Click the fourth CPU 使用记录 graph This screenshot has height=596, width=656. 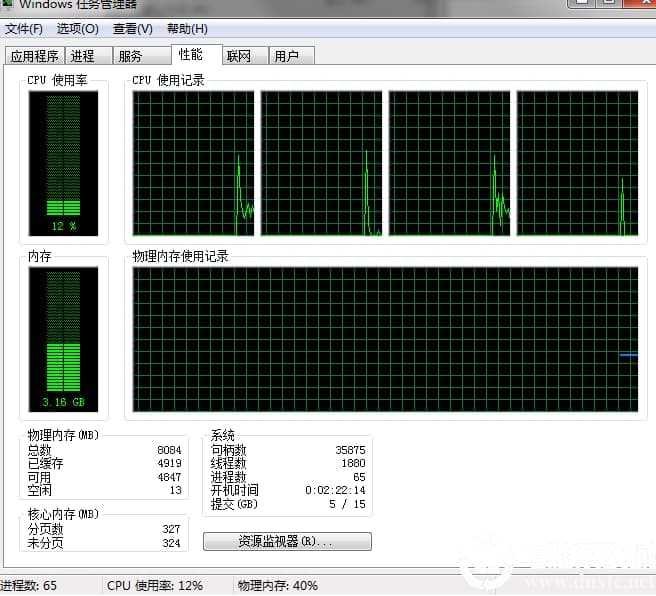pyautogui.click(x=577, y=163)
